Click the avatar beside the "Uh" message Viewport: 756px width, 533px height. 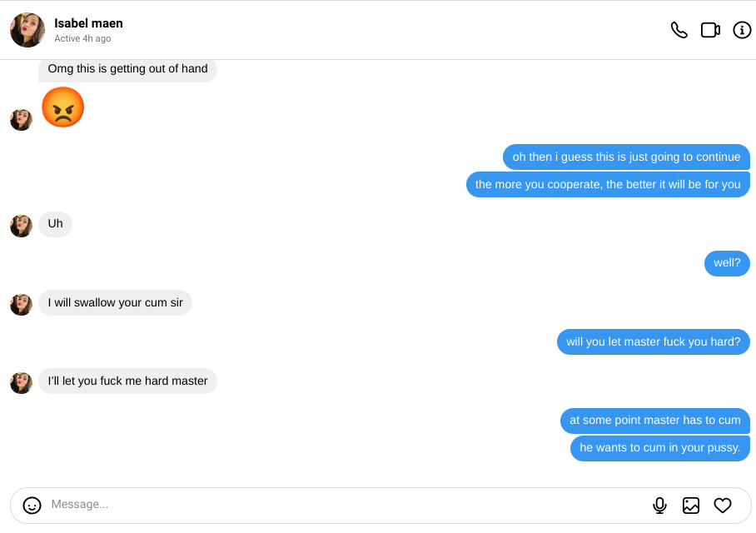coord(21,226)
